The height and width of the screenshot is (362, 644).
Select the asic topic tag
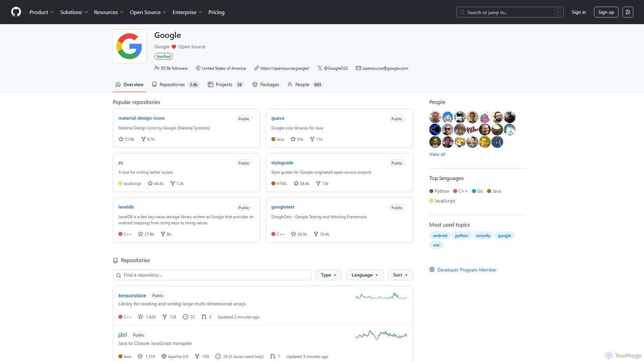(436, 245)
